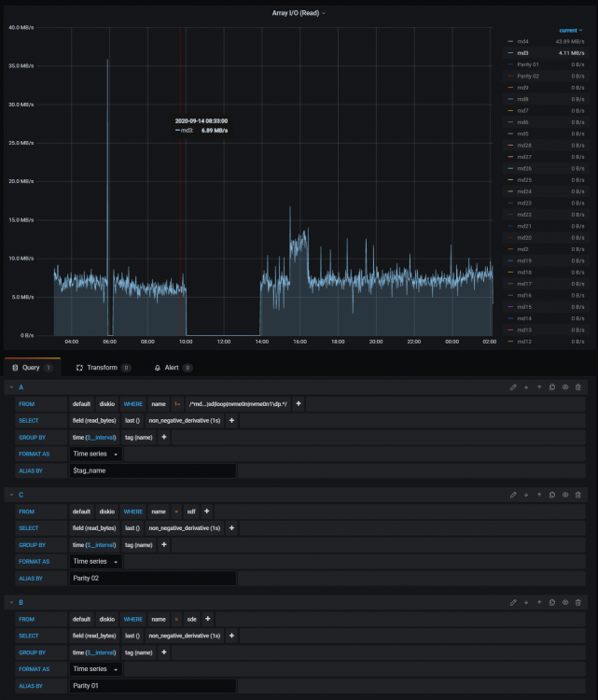Move query A down
The height and width of the screenshot is (700, 598).
point(526,387)
